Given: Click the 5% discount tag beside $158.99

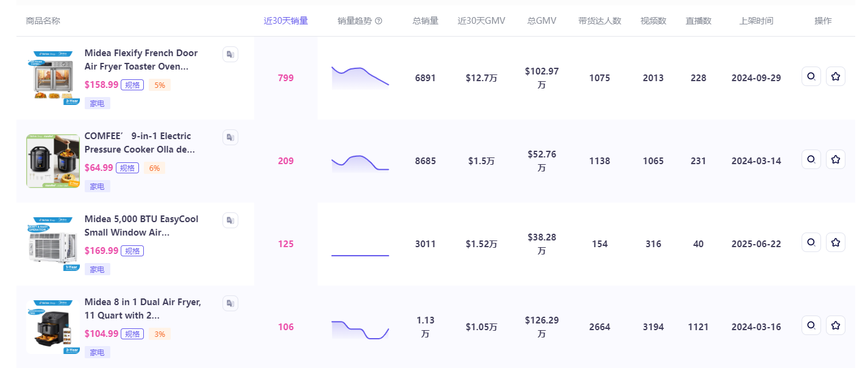Looking at the screenshot, I should [x=159, y=85].
